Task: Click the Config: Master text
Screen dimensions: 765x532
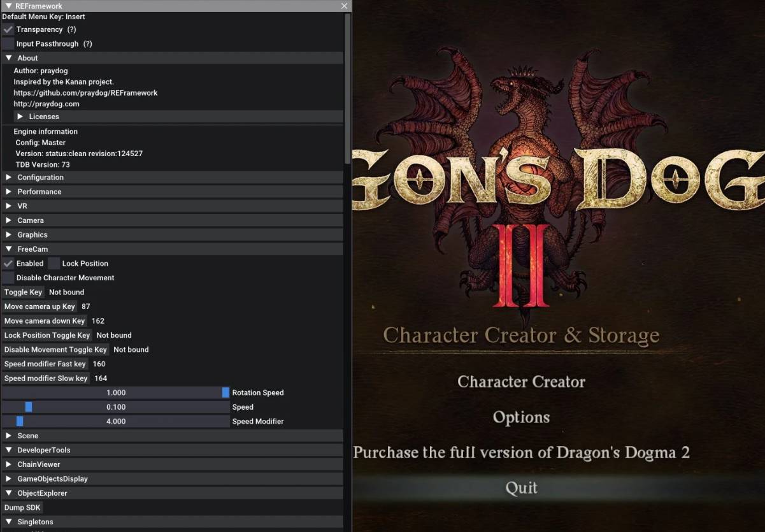Action: [x=41, y=143]
